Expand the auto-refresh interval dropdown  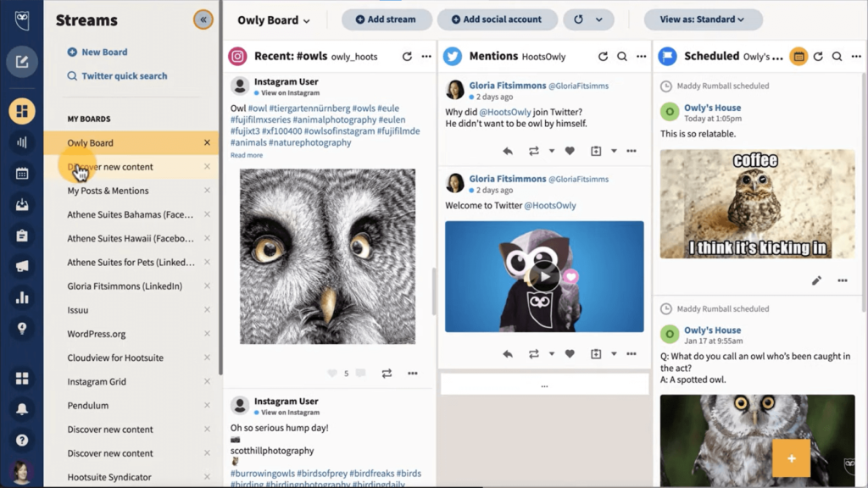pyautogui.click(x=599, y=19)
